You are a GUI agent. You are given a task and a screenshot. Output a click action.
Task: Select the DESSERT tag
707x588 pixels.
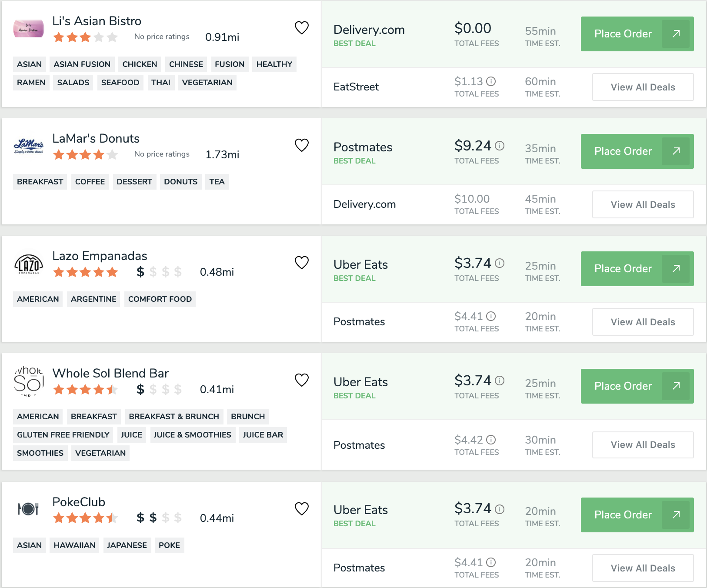[x=134, y=182]
